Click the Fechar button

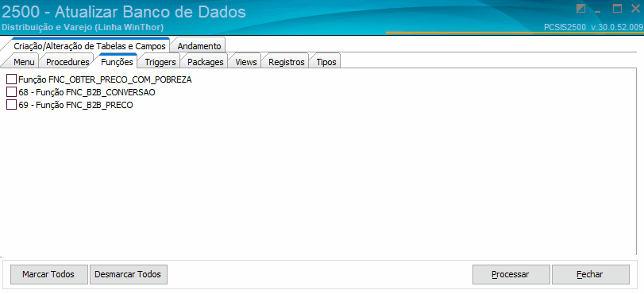point(590,274)
